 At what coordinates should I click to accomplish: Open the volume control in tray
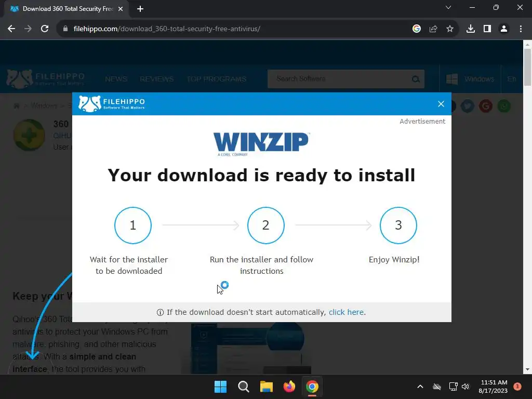(x=465, y=387)
